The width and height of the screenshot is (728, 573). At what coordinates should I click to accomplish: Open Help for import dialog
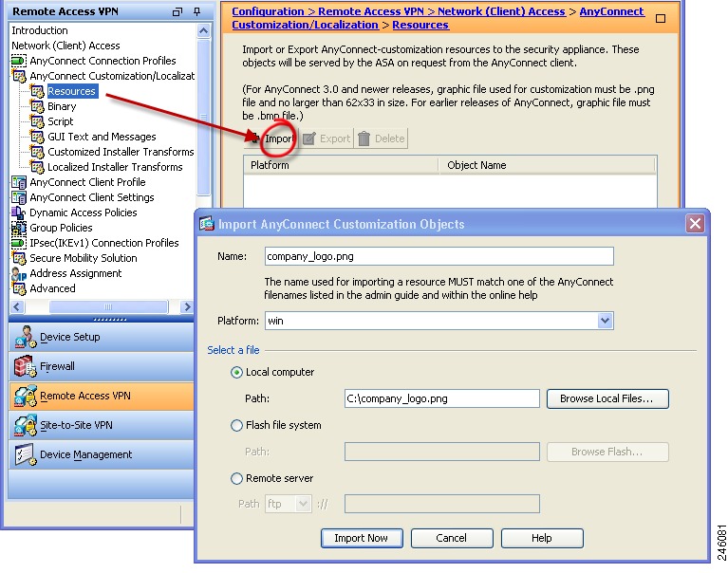click(x=542, y=538)
